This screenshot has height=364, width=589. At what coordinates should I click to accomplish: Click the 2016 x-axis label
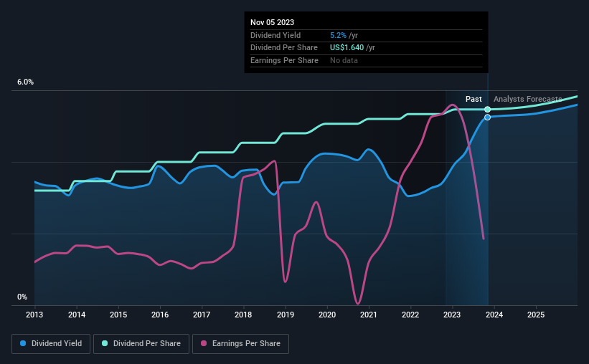pyautogui.click(x=160, y=315)
